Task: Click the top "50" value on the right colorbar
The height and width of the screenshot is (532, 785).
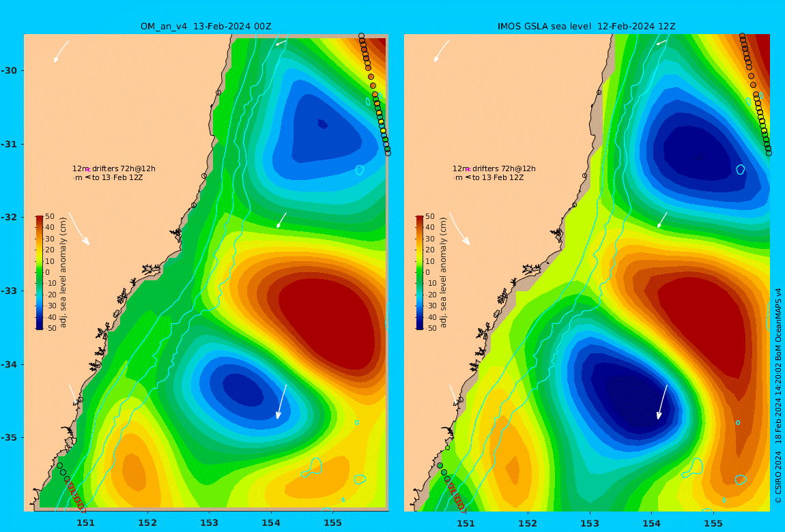Action: (429, 216)
